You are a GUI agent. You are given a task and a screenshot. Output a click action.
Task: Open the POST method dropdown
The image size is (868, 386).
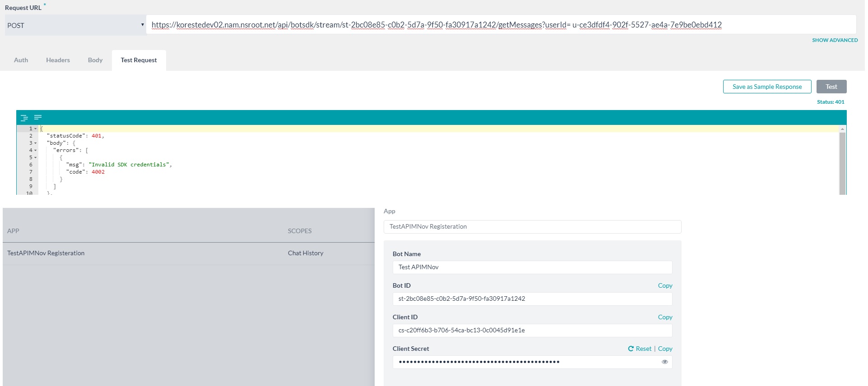(75, 25)
